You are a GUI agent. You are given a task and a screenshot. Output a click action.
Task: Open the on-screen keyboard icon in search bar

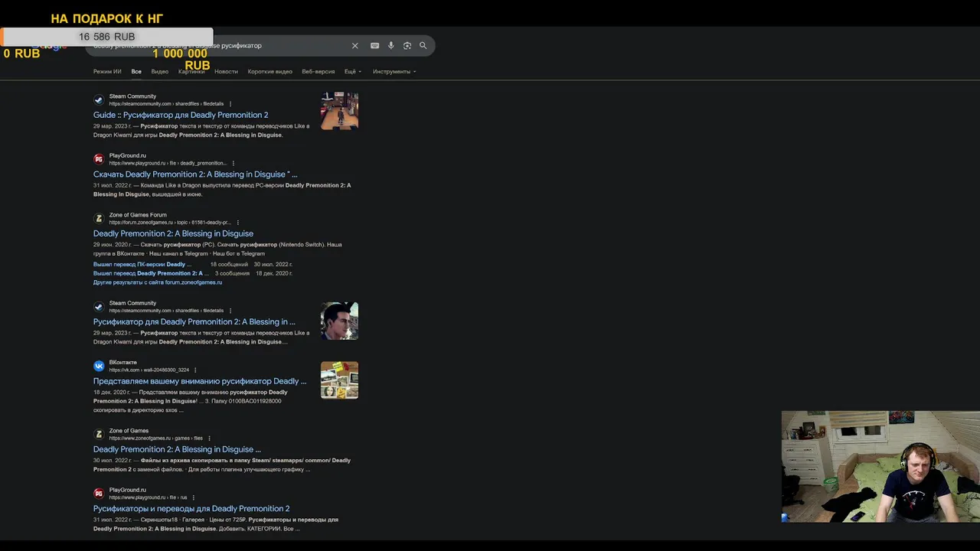coord(374,46)
